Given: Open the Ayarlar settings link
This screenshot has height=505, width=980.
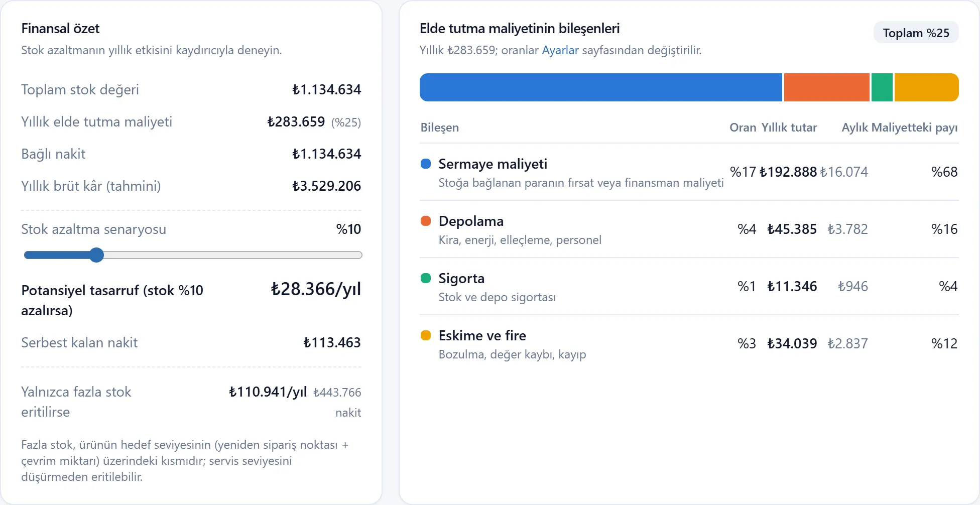Looking at the screenshot, I should pos(560,50).
